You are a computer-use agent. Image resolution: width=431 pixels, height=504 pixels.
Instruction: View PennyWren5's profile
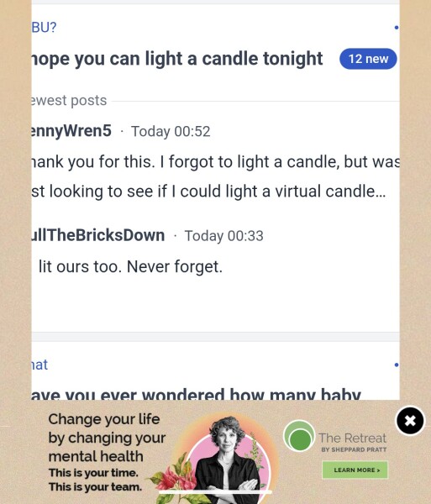pos(71,131)
